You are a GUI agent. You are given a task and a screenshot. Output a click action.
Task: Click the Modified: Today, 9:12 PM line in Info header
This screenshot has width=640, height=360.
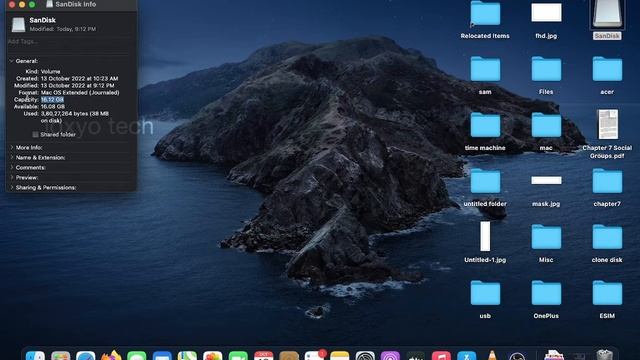coord(62,29)
